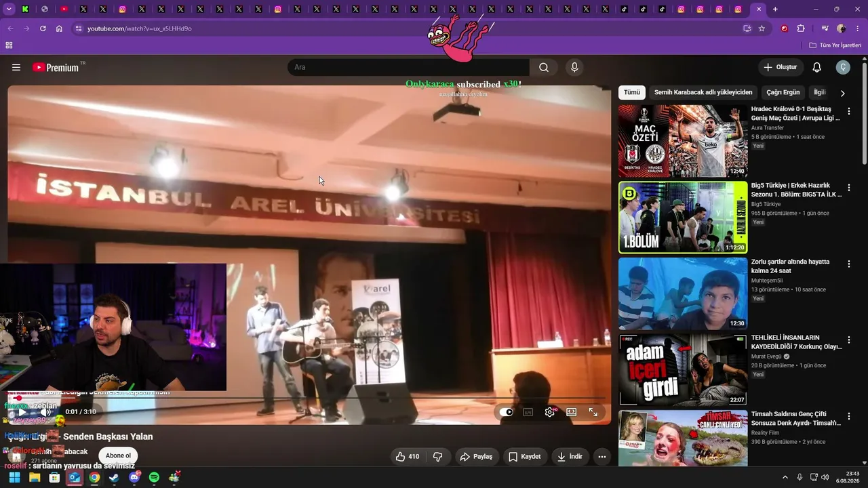Screen dimensions: 868x488
Task: Mute the video volume
Action: (x=45, y=412)
